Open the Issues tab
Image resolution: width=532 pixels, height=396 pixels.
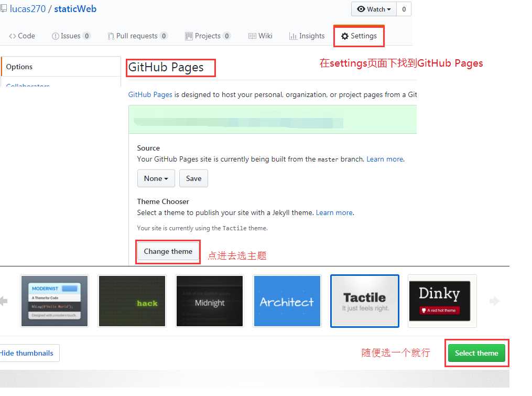point(71,36)
